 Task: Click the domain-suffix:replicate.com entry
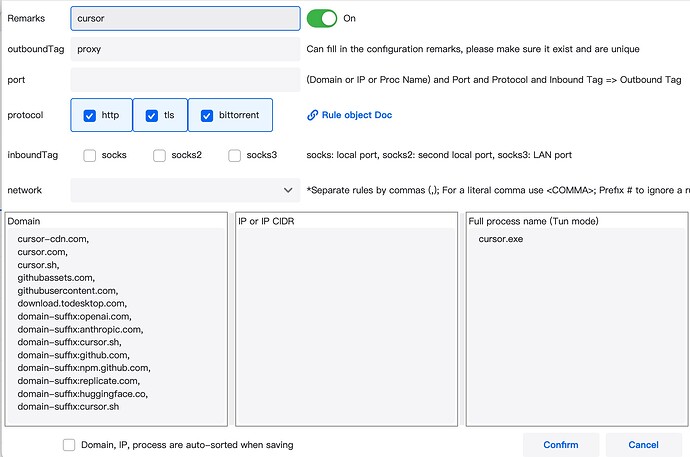click(x=79, y=381)
